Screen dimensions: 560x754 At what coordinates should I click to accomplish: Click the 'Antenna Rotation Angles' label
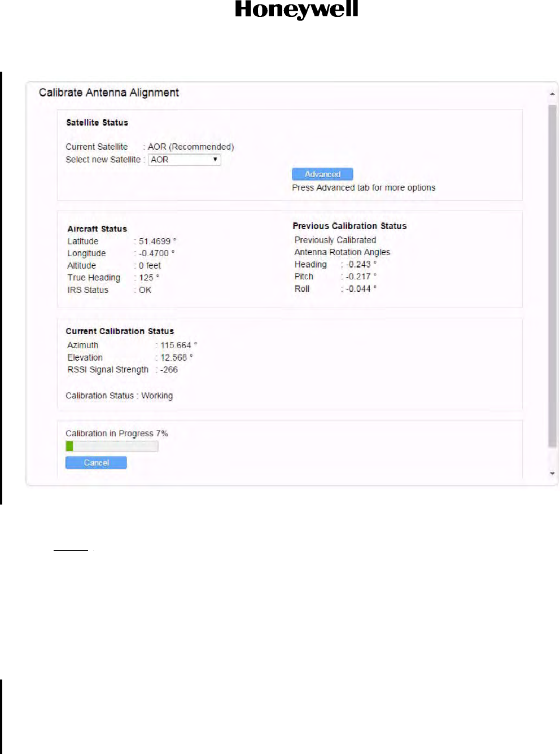(342, 252)
